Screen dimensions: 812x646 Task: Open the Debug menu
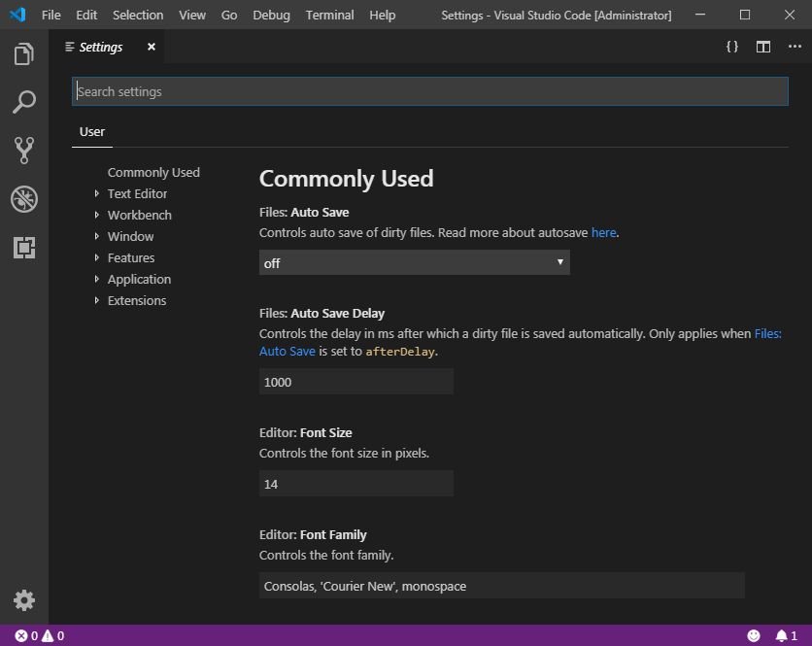(x=271, y=15)
